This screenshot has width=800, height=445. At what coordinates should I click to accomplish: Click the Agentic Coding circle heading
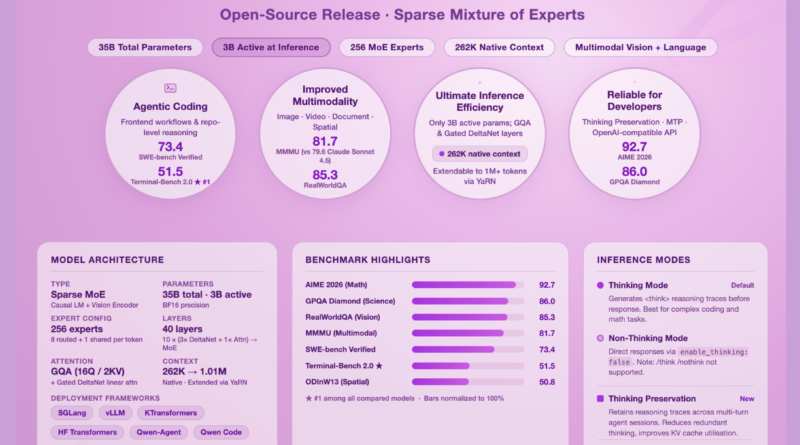[170, 107]
